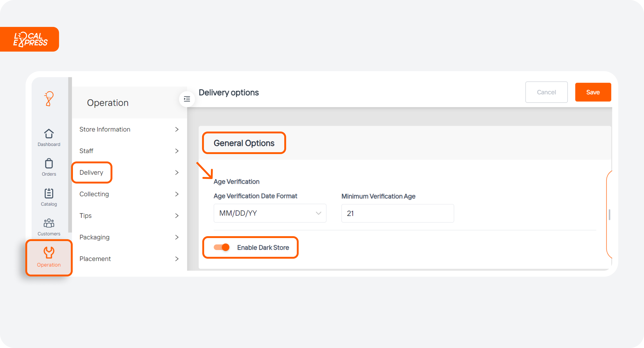Click the Minimum Verification Age input field
The height and width of the screenshot is (348, 644).
(397, 213)
